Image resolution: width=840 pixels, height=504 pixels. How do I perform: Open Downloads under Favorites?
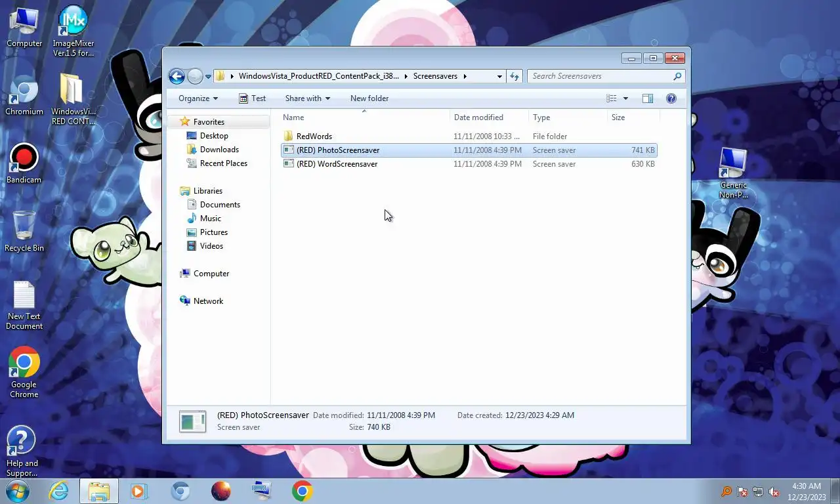click(219, 150)
